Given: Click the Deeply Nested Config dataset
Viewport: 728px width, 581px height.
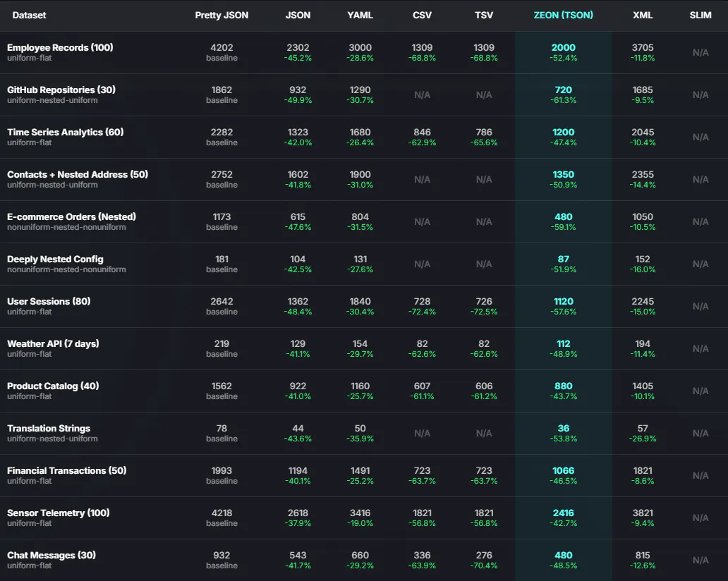Looking at the screenshot, I should click(55, 259).
